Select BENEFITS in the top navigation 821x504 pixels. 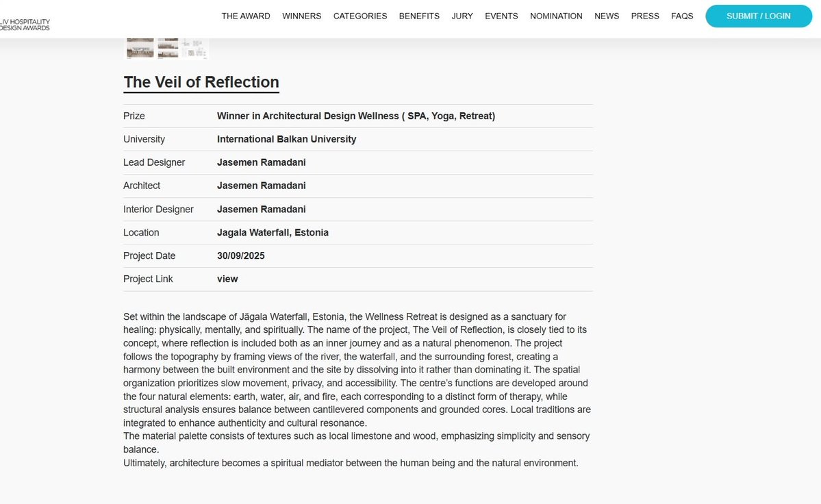[419, 16]
